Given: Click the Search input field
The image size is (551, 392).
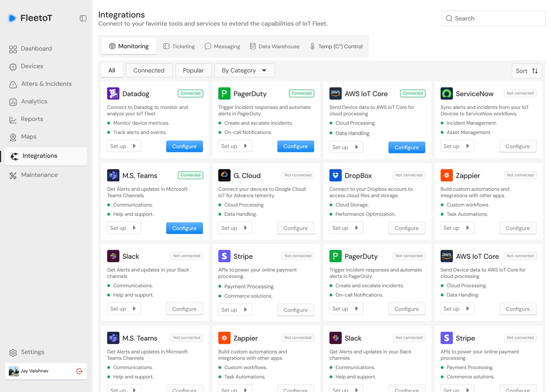Looking at the screenshot, I should (493, 18).
